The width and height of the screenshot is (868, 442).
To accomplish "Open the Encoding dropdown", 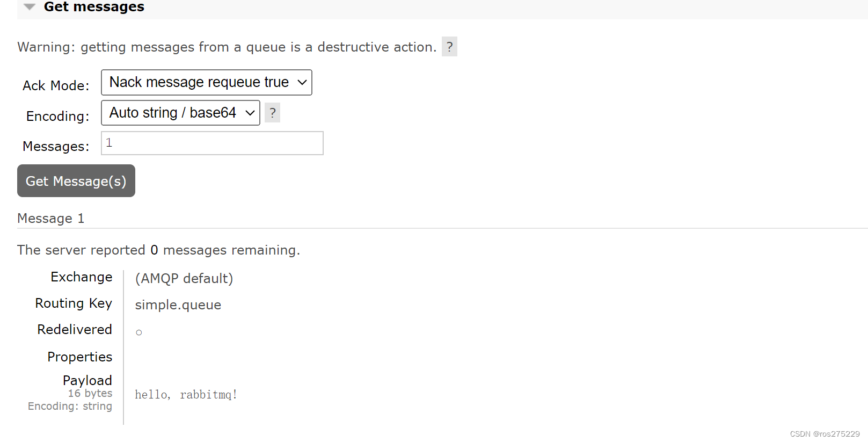I will tap(180, 113).
